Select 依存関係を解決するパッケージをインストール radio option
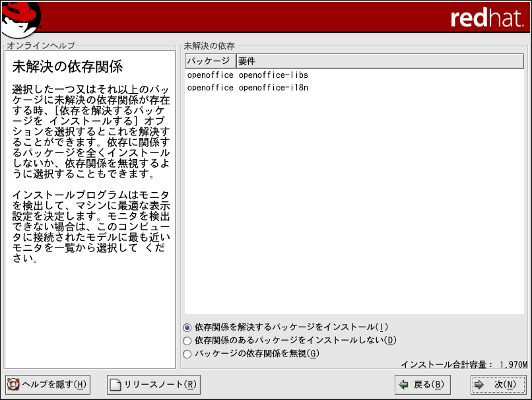Viewport: 532px width, 400px height. (187, 327)
